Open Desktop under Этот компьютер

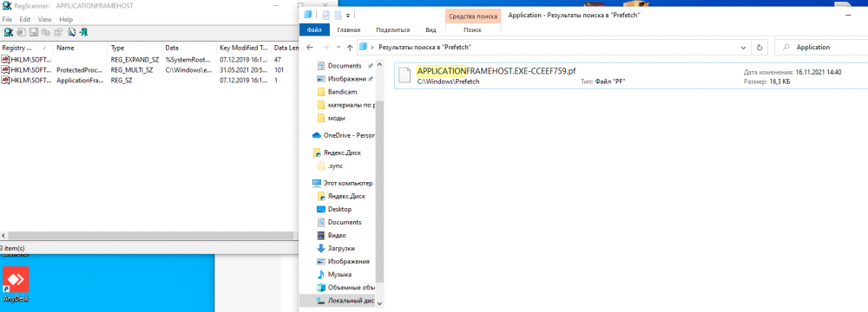(x=339, y=209)
